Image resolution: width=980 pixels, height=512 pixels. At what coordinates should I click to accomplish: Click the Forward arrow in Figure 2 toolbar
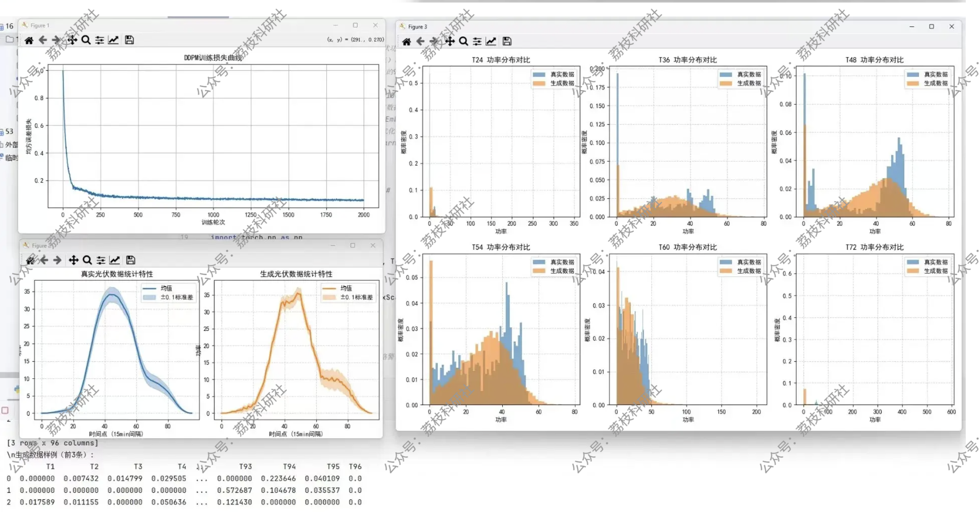tap(57, 260)
